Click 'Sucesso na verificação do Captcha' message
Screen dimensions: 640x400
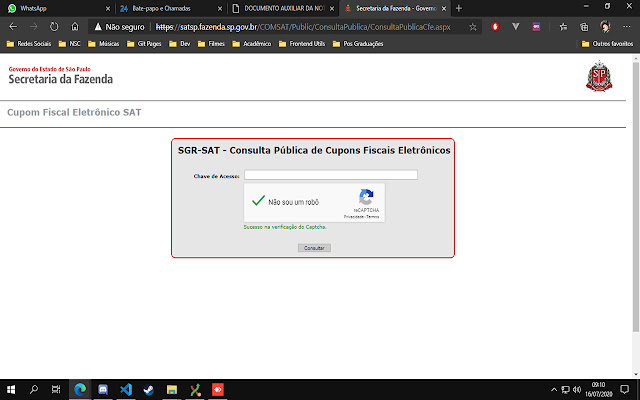[x=285, y=227]
